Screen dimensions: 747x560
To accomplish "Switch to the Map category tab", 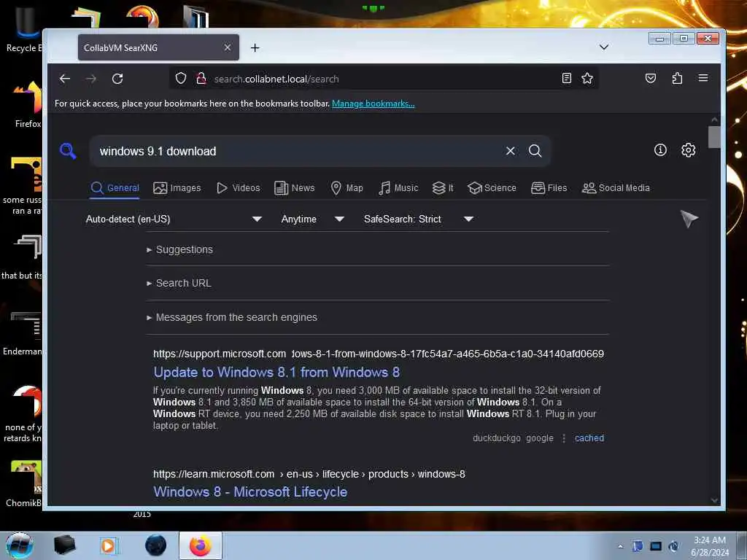I will [347, 188].
